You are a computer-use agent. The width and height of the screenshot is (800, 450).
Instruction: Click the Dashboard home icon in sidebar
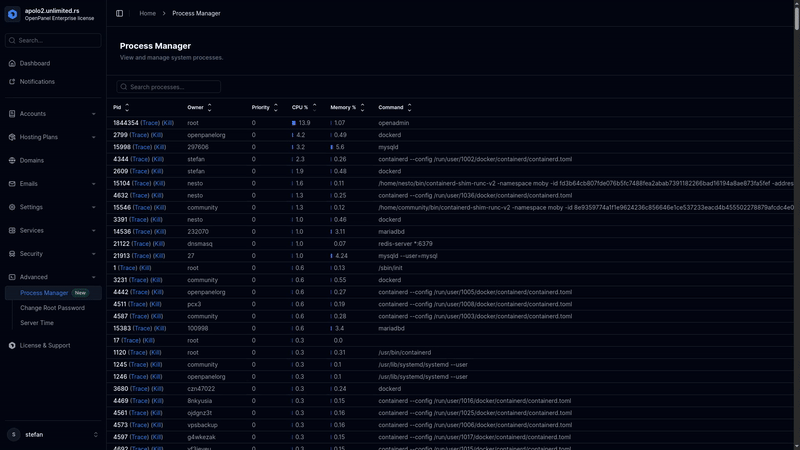(x=12, y=63)
